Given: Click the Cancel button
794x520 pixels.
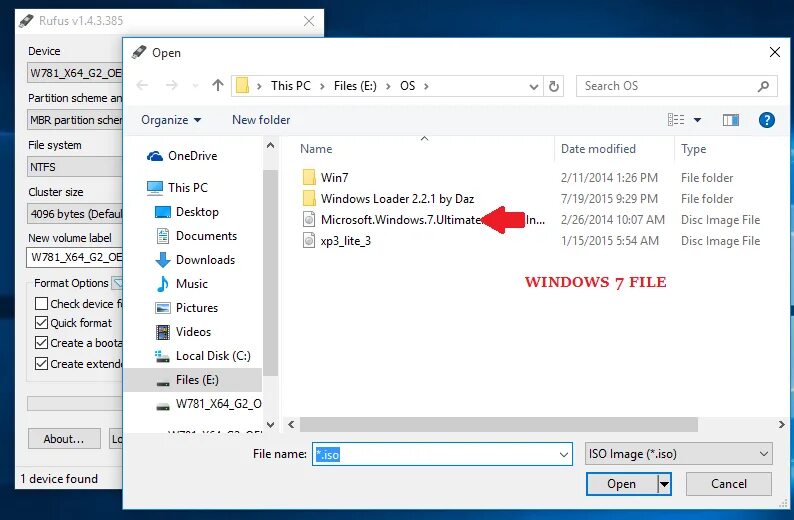Looking at the screenshot, I should (x=729, y=485).
